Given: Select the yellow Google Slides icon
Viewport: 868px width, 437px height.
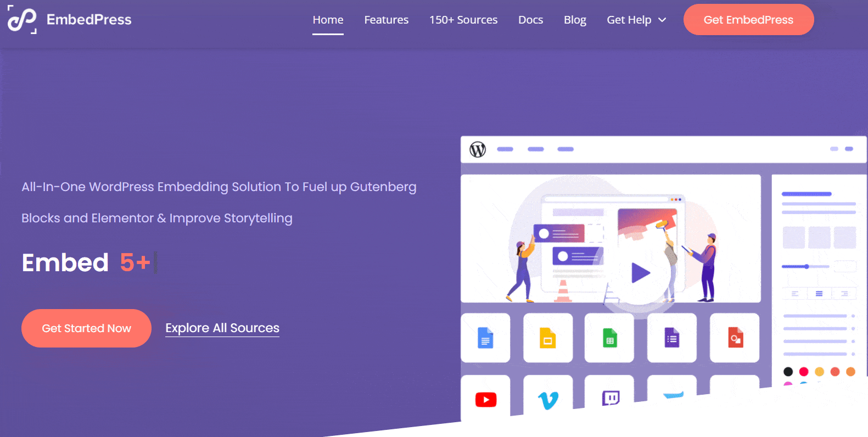Looking at the screenshot, I should pyautogui.click(x=548, y=338).
